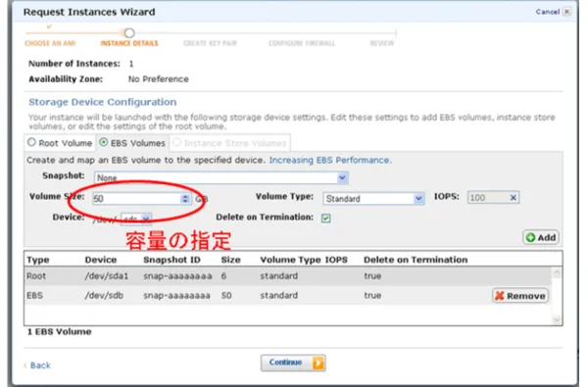The image size is (588, 387).
Task: Clear the IOPS value with X icon
Action: coord(514,198)
